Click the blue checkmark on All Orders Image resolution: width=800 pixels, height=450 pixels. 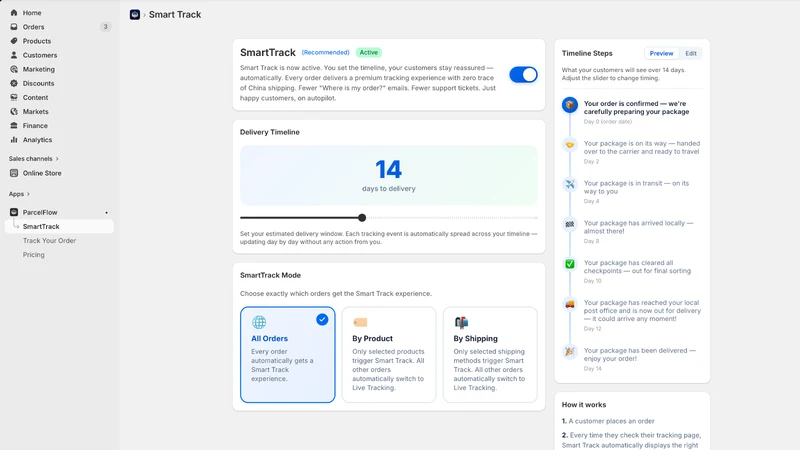(322, 319)
